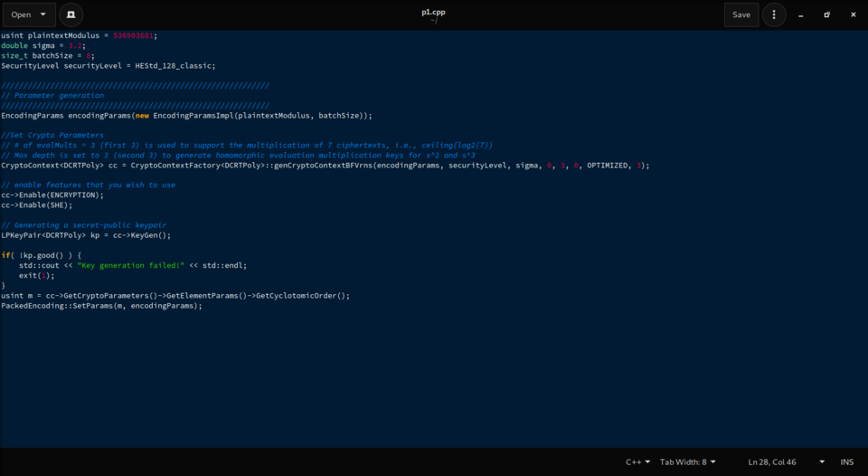Click the cc->Enable(SHE) line
This screenshot has width=868, height=476.
36,205
